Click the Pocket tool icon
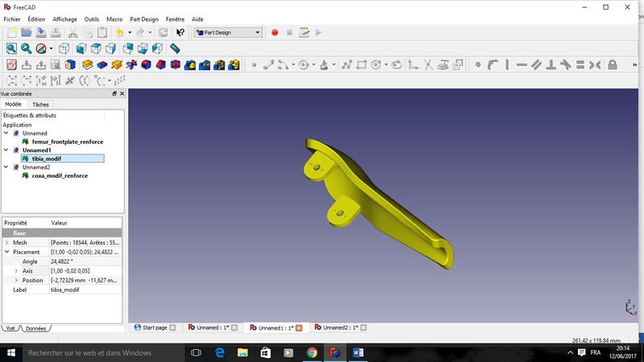 (102, 64)
